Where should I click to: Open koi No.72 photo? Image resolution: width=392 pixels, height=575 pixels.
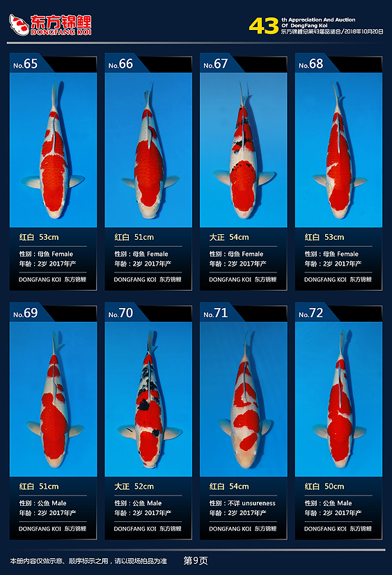(338, 399)
